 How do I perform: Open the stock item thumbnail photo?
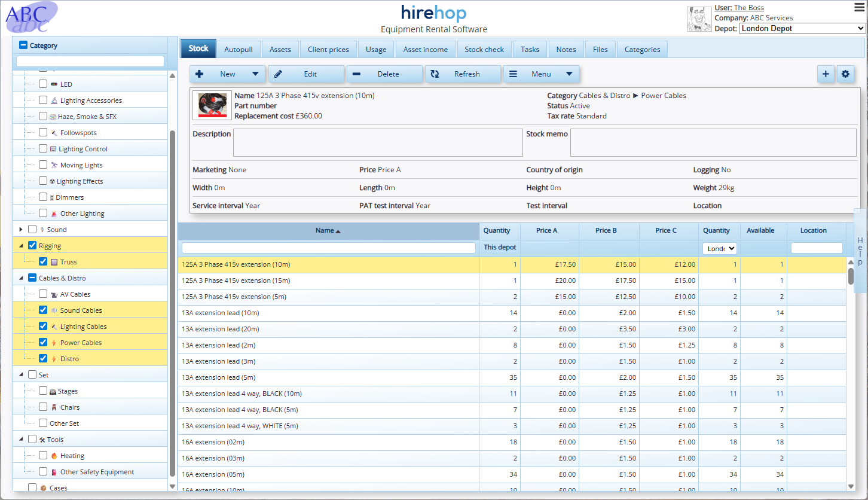213,106
